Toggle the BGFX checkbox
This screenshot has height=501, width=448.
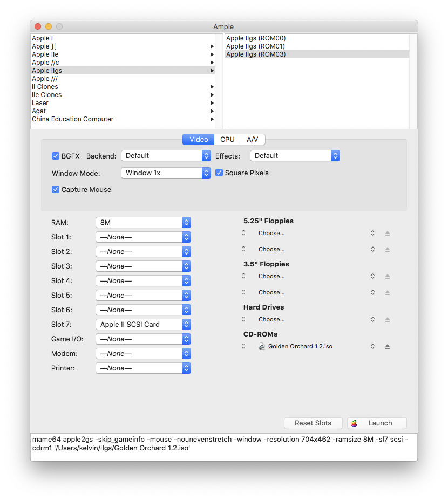click(x=55, y=156)
